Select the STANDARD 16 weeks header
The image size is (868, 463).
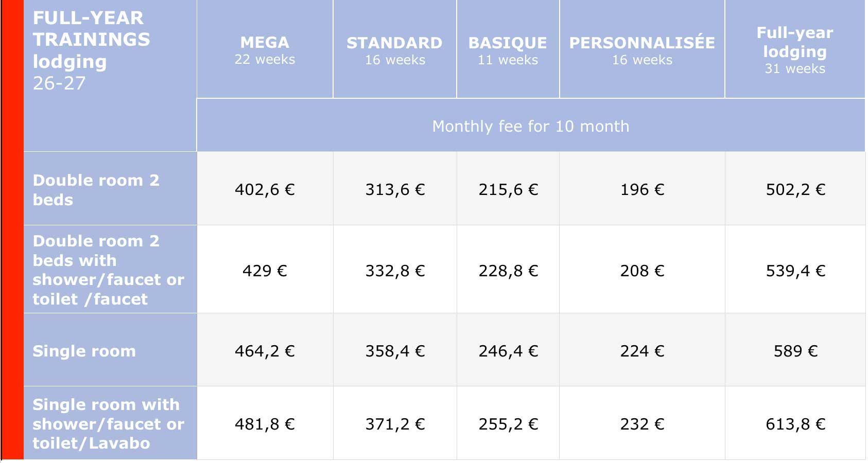click(395, 49)
